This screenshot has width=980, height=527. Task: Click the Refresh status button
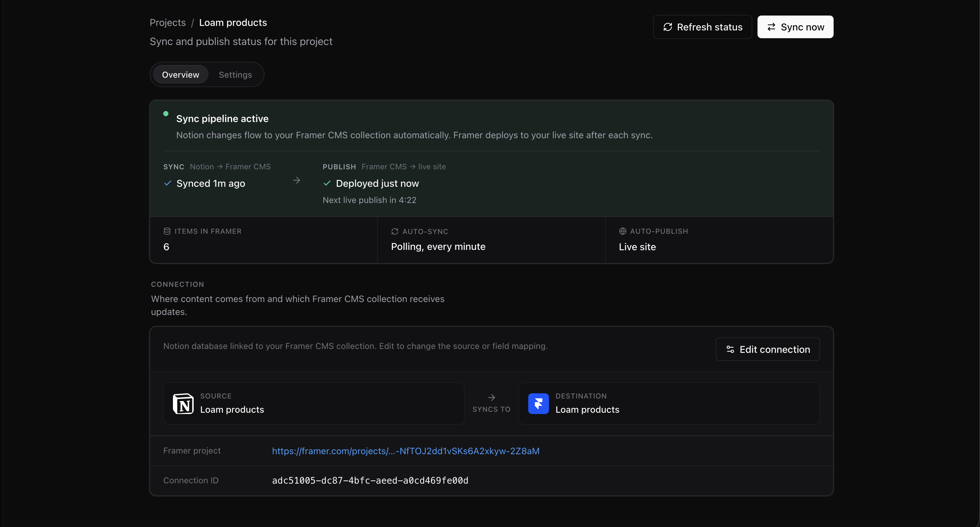tap(702, 27)
